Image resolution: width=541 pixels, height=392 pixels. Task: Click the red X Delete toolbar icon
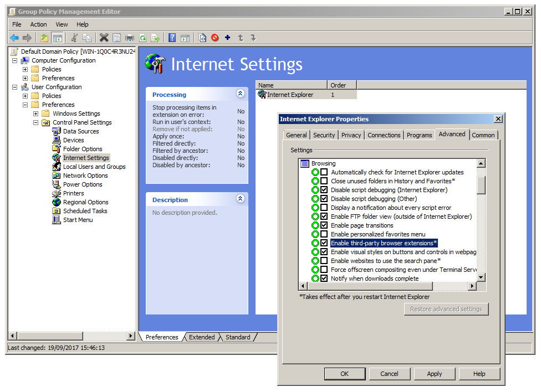point(104,38)
